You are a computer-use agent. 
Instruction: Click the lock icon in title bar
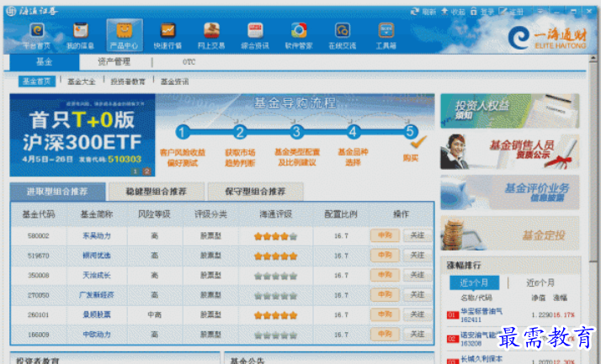click(x=474, y=11)
